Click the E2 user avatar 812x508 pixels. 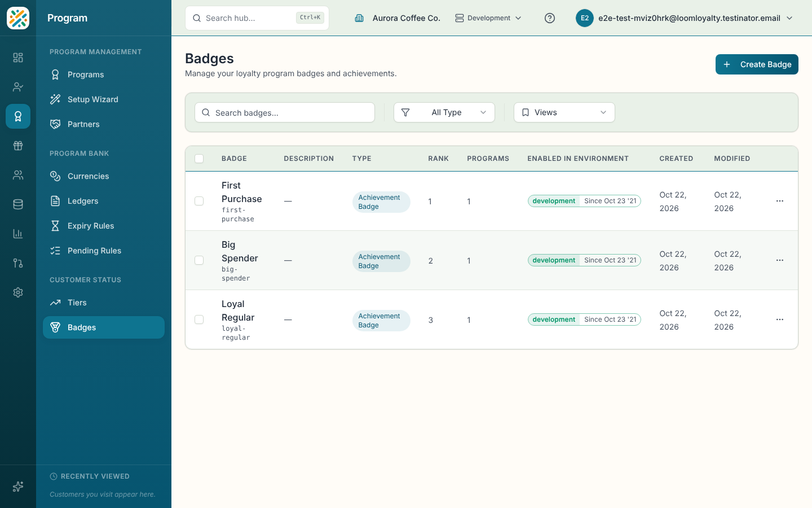585,18
